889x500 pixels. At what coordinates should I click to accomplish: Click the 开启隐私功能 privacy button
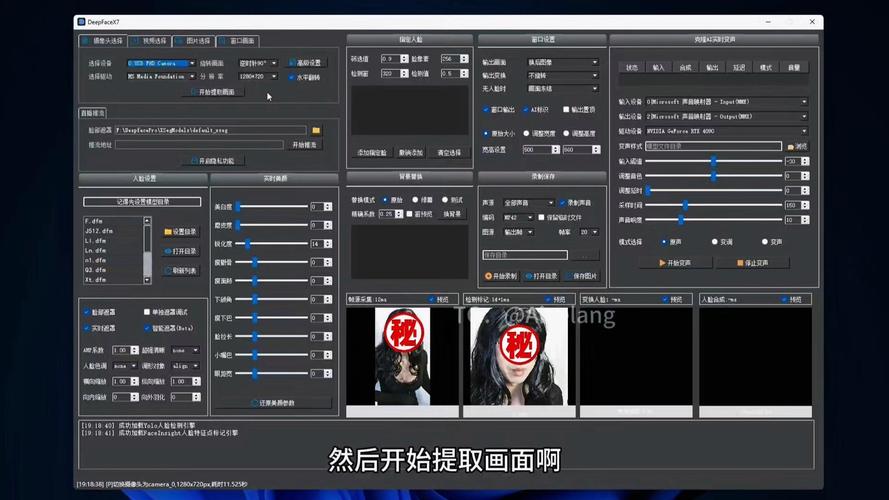tap(213, 161)
